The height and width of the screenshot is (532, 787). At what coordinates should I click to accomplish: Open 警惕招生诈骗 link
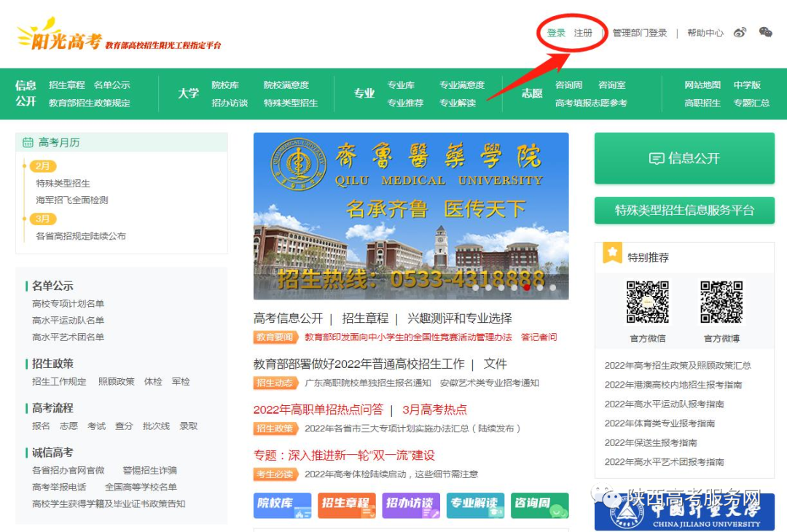pos(149,470)
